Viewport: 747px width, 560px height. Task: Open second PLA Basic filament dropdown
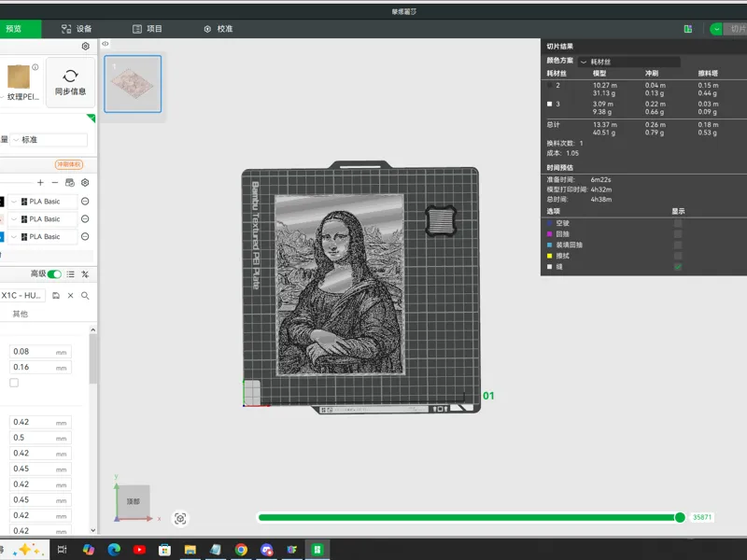coord(43,219)
